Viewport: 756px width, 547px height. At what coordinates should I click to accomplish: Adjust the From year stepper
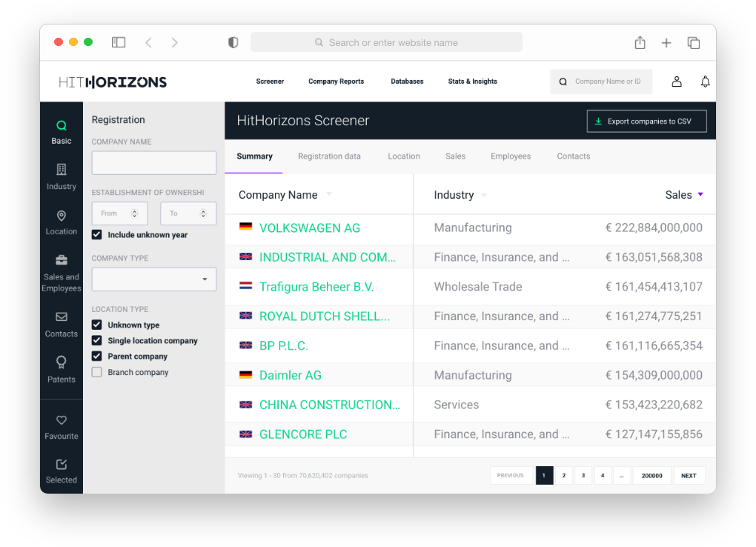click(134, 213)
